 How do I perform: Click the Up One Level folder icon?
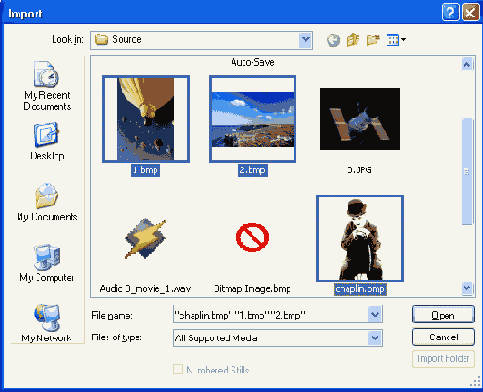point(353,40)
